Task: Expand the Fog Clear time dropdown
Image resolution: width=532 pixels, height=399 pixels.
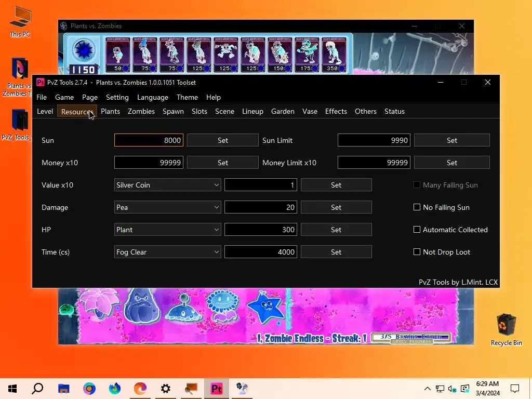Action: pyautogui.click(x=168, y=252)
